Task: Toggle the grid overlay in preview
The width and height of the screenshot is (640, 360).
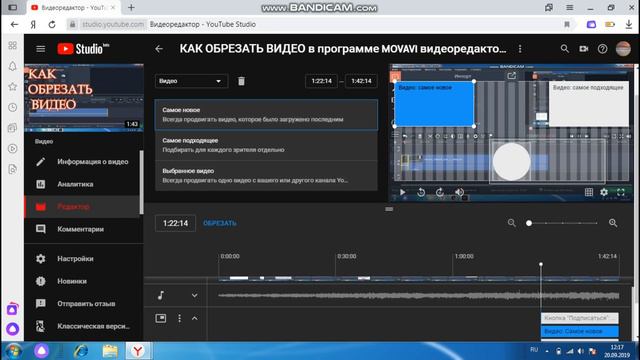Action: coord(589,192)
